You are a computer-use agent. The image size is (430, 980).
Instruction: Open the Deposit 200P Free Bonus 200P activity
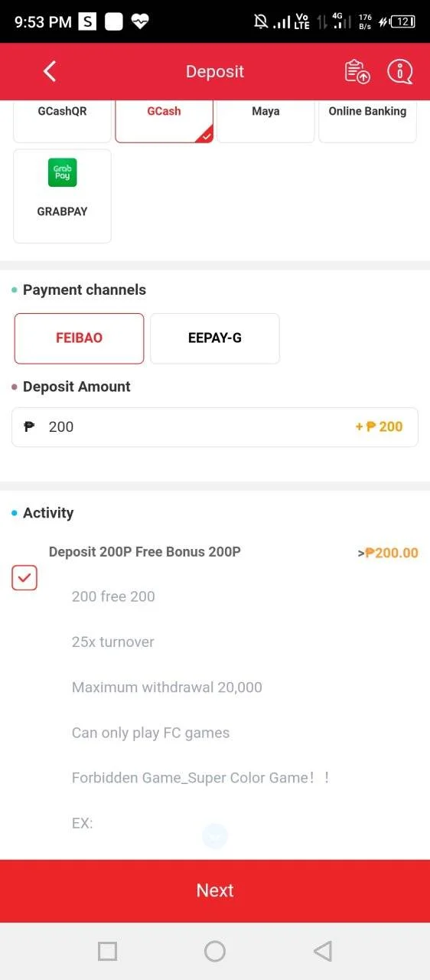click(145, 552)
